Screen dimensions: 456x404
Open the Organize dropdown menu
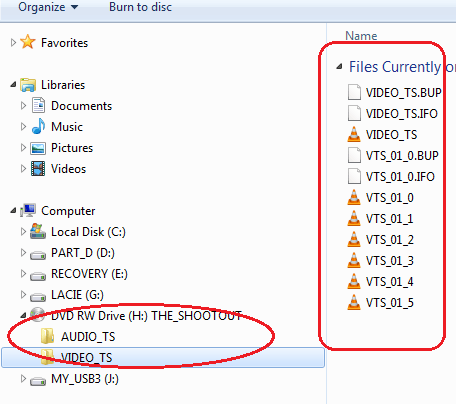pos(48,7)
